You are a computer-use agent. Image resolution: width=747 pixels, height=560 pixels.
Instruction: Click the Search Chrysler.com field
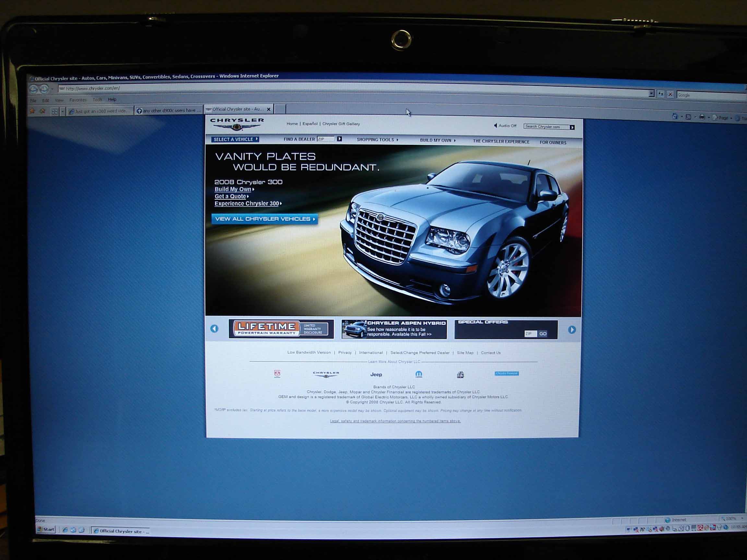(547, 127)
